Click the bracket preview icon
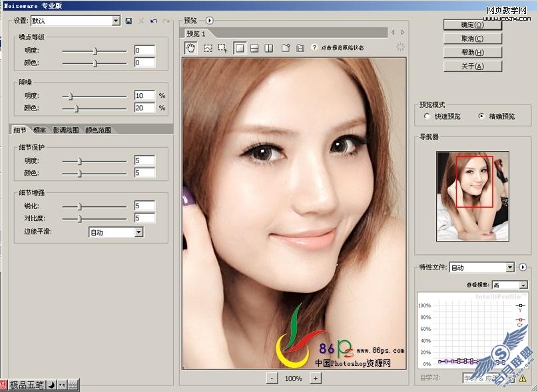538x392 pixels. [300, 48]
